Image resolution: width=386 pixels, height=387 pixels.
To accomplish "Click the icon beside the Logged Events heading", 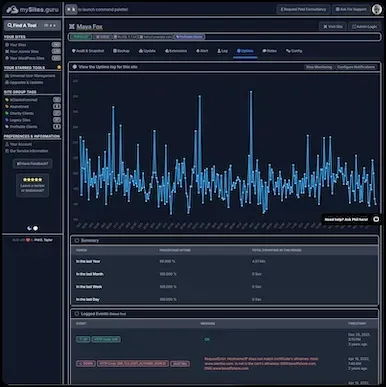I will (x=77, y=314).
